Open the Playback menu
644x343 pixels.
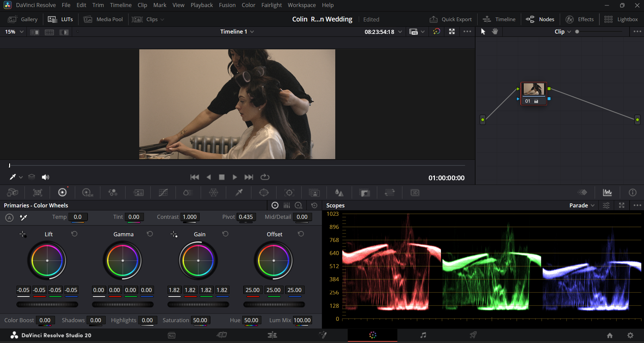[x=202, y=5]
